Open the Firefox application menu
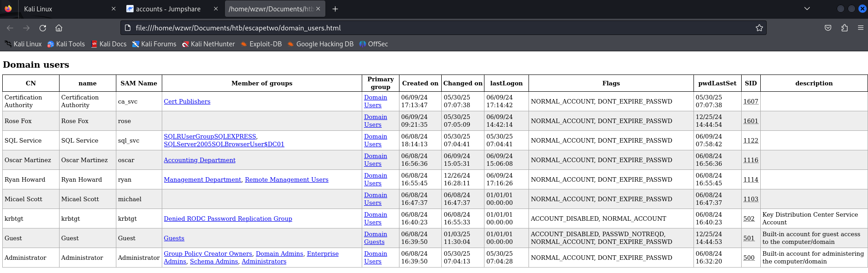868x273 pixels. 860,28
